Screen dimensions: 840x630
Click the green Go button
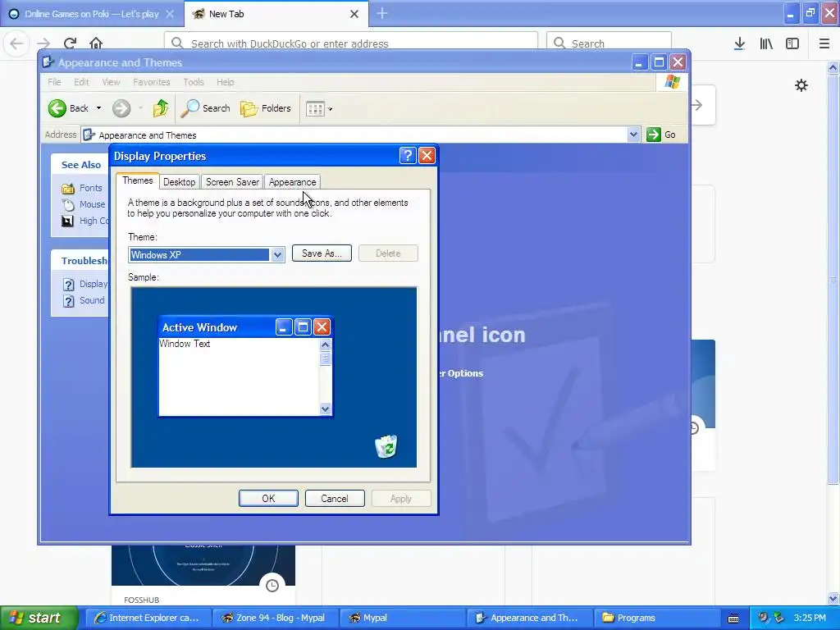[661, 135]
